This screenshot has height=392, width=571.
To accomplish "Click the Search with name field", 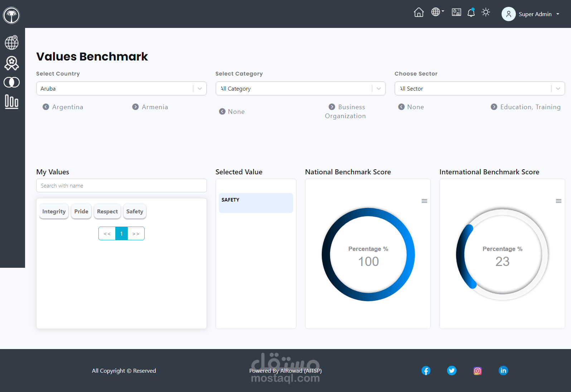I will (x=121, y=185).
